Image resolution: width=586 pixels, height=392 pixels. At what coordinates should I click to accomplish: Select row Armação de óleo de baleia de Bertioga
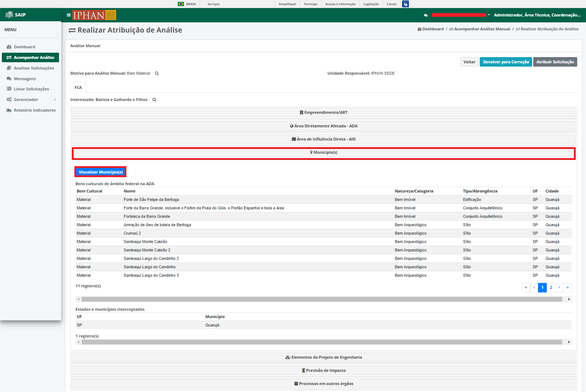324,225
